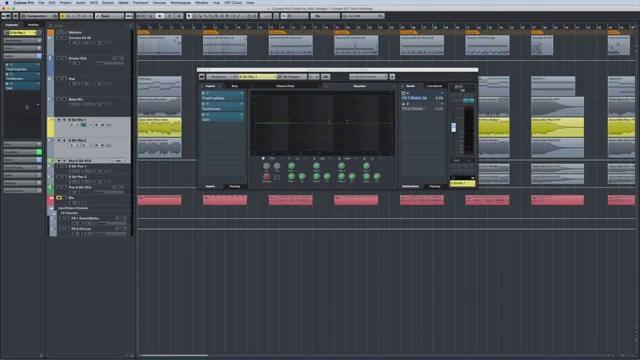Viewport: 640px width, 360px height.
Task: Mute the Pad track
Action: click(x=59, y=79)
